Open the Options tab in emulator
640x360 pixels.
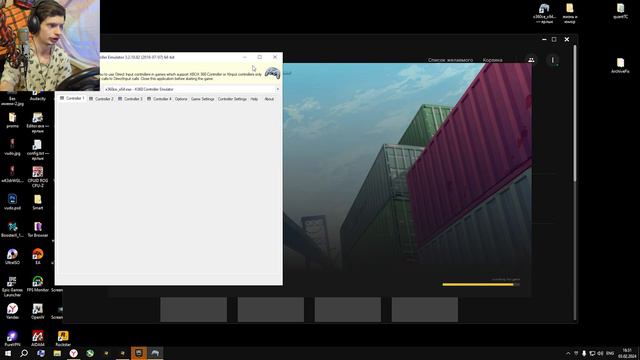(181, 99)
